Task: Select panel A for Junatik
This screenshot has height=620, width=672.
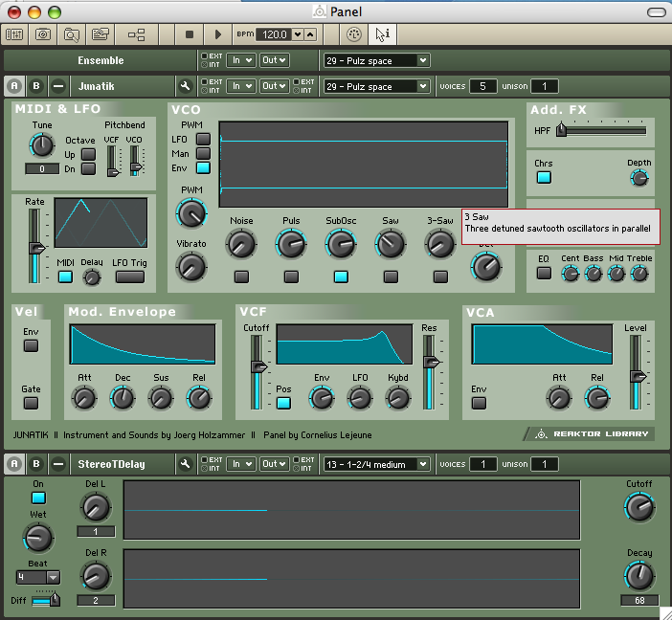Action: (14, 86)
